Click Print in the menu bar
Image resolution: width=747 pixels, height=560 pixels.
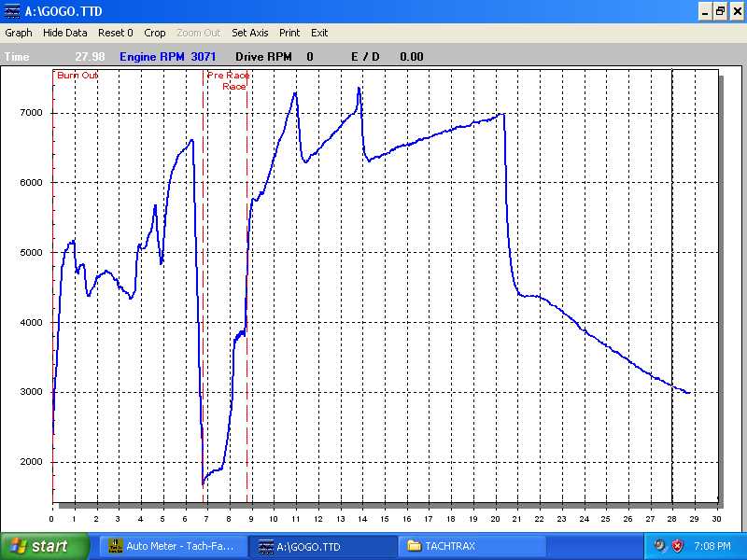pyautogui.click(x=289, y=33)
